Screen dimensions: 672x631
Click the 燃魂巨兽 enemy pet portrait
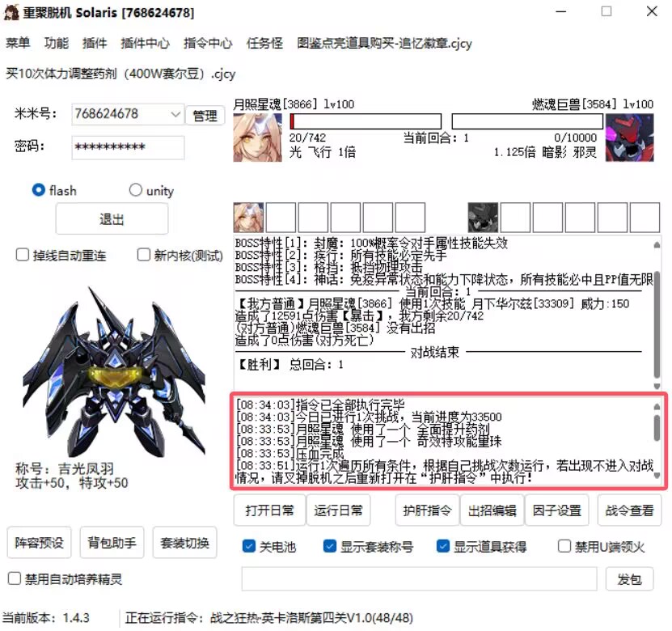[x=629, y=137]
